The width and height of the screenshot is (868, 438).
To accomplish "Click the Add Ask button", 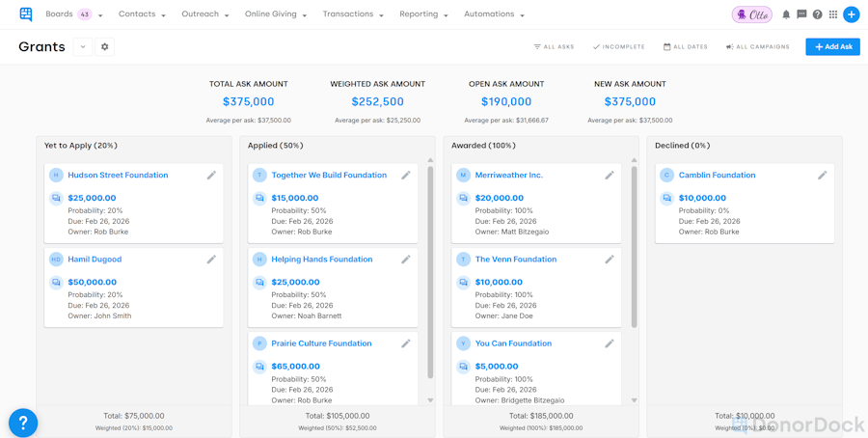I will [832, 46].
